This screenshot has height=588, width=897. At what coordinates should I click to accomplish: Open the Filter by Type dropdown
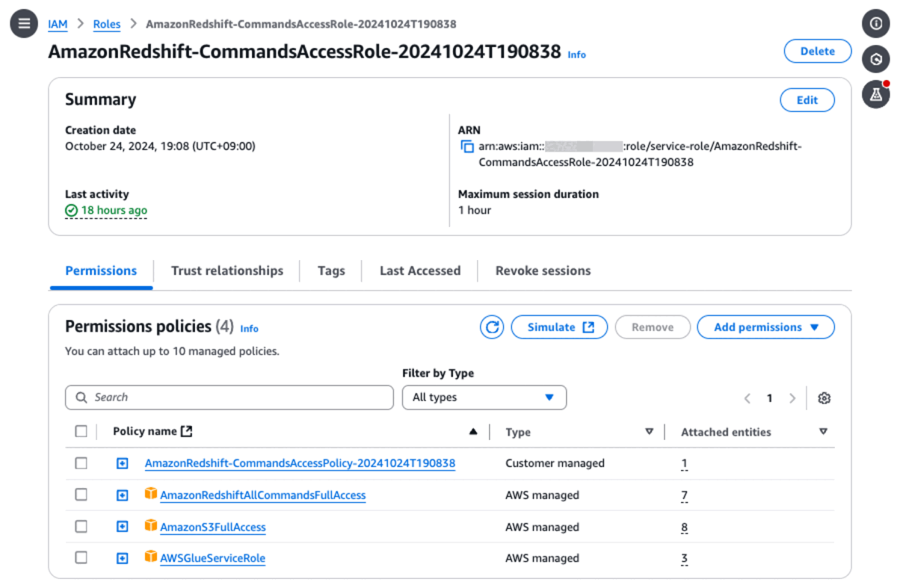pos(484,397)
